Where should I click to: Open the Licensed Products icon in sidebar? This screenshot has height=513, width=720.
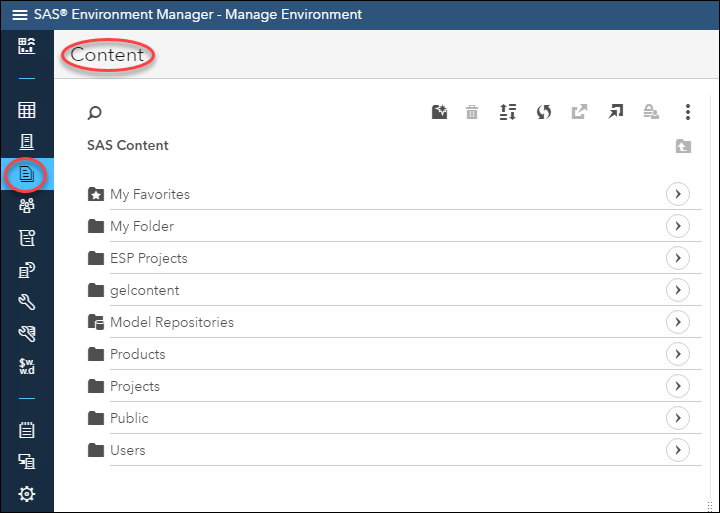click(x=27, y=270)
